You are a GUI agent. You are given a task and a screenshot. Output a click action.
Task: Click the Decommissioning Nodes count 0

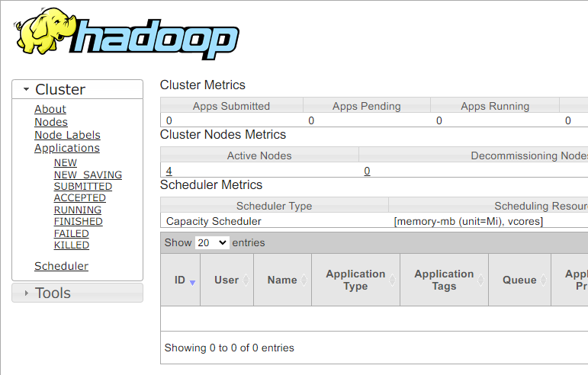(x=367, y=171)
